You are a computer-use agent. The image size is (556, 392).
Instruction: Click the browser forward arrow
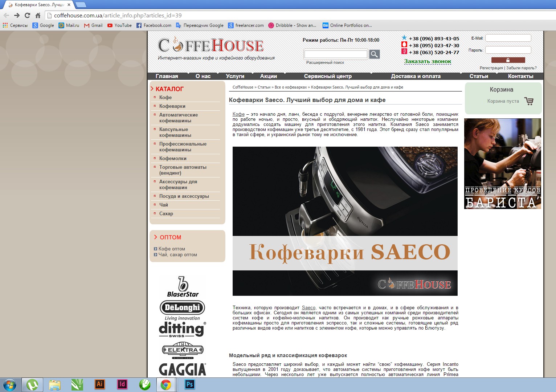[17, 15]
